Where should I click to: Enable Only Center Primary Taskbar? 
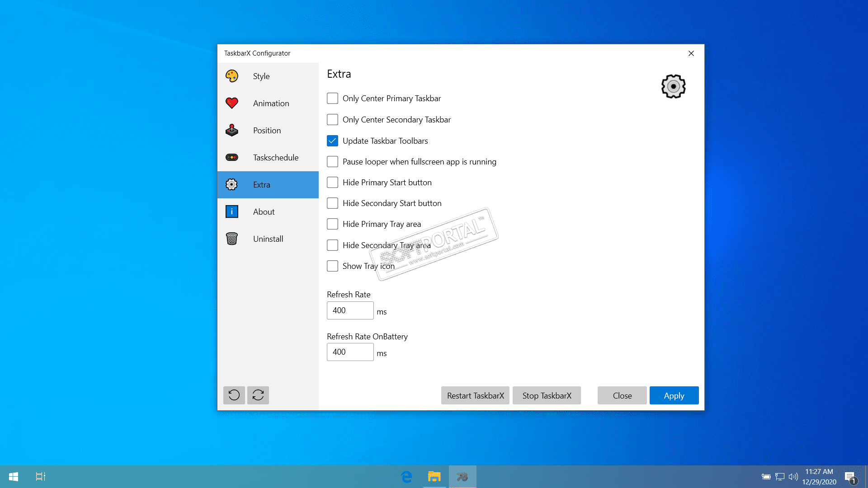coord(332,99)
